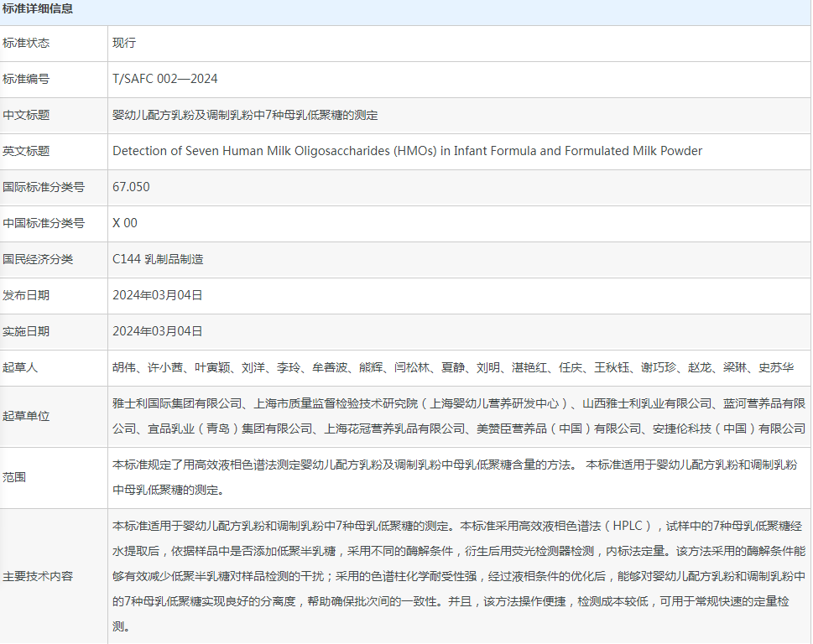Click the date value next to 实施日期
The height and width of the screenshot is (644, 813).
(158, 331)
